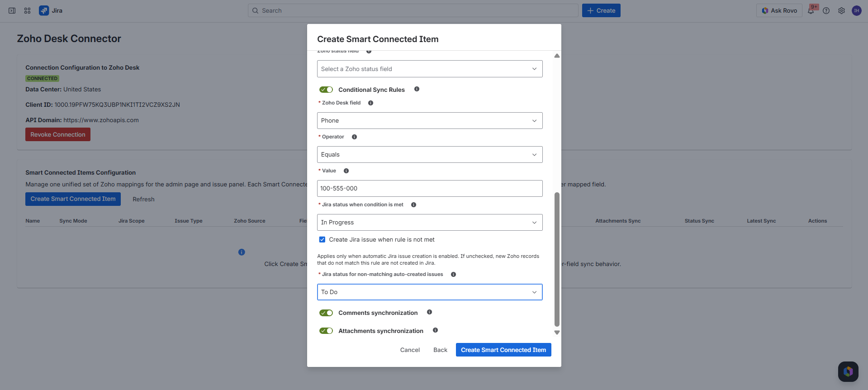Click the API Domain URL text
The height and width of the screenshot is (390, 868).
(x=101, y=120)
